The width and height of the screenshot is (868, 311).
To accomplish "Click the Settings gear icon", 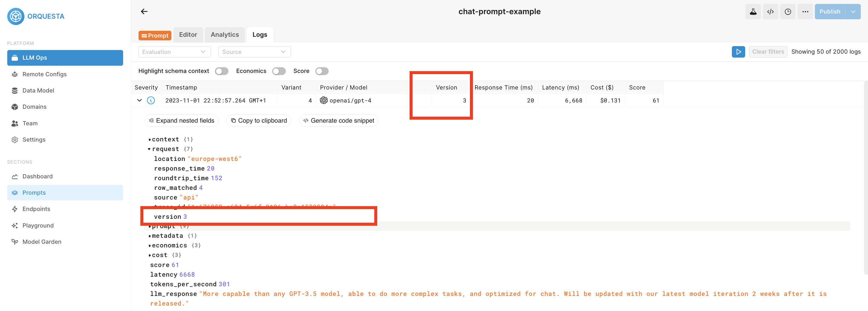I will [14, 139].
